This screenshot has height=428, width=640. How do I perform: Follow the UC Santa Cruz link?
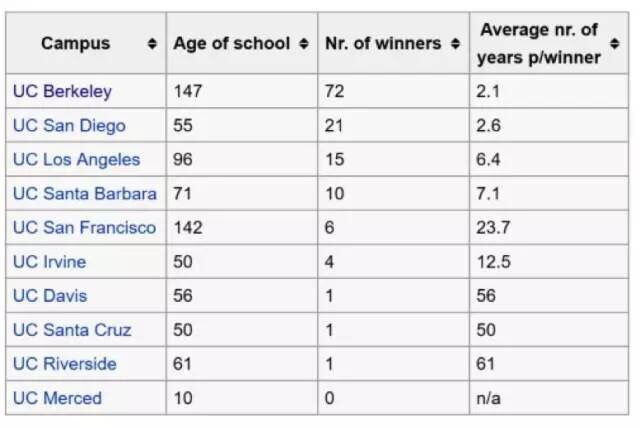72,330
